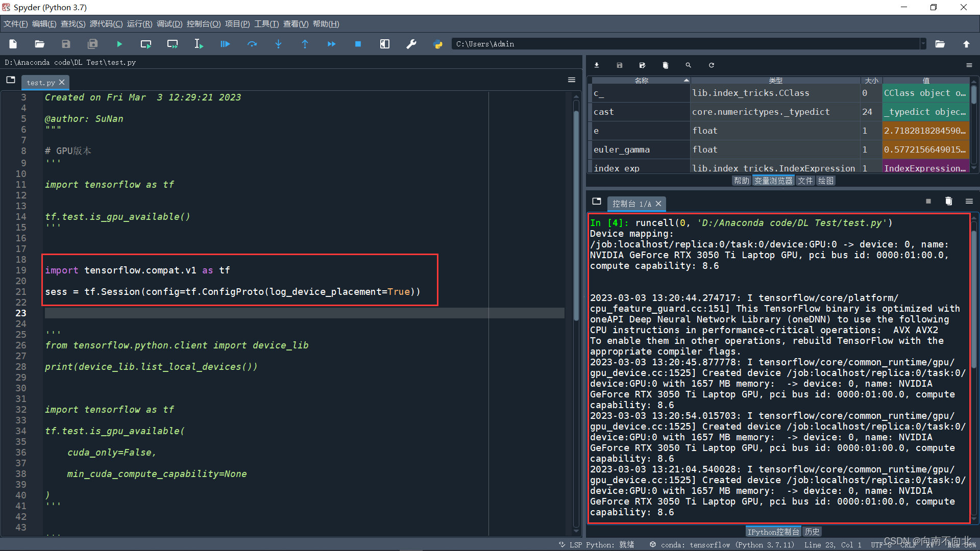Switch to the 帮助 pane tab
The image size is (980, 551).
(742, 181)
